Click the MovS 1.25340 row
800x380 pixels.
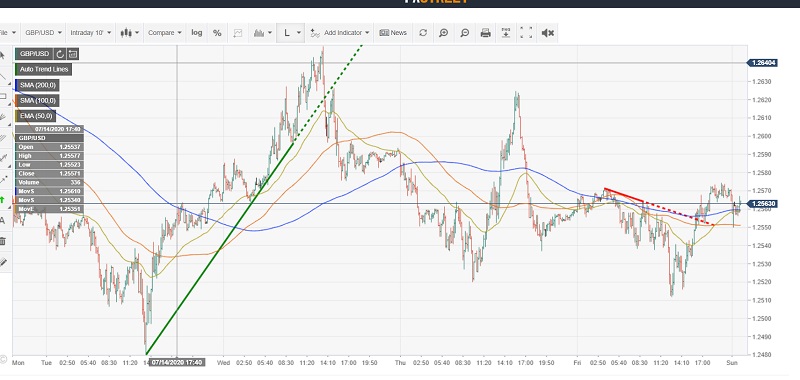pos(49,200)
